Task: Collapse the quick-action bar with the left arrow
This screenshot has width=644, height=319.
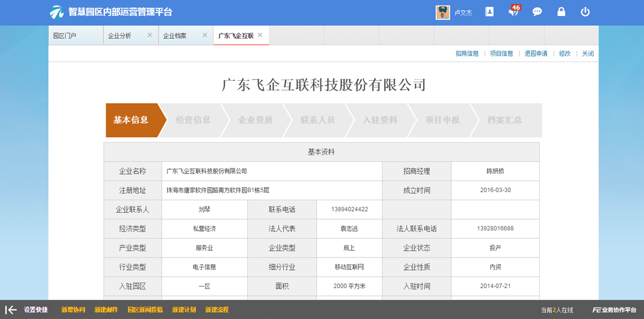Action: coord(8,309)
